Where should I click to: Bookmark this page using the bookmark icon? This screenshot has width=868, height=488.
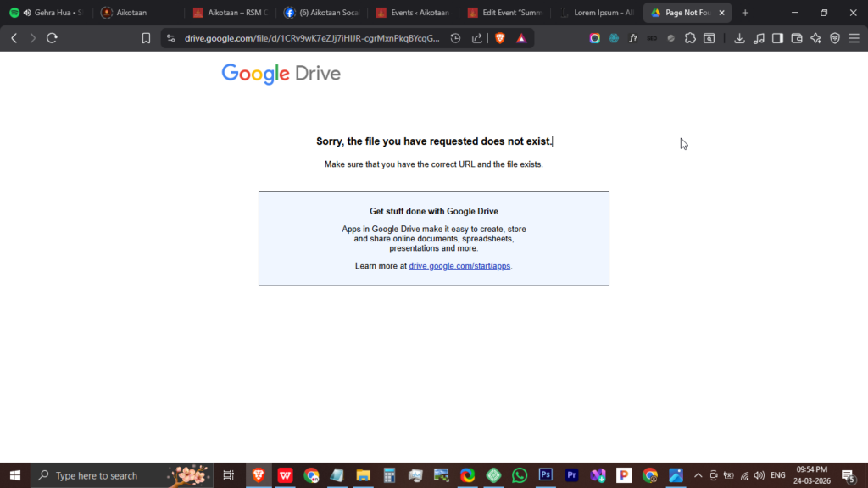pos(146,38)
